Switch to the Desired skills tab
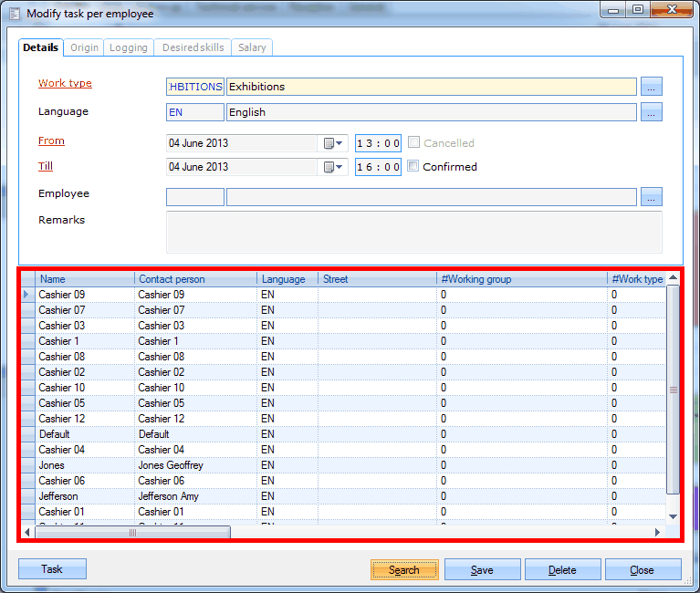700x593 pixels. (x=192, y=47)
